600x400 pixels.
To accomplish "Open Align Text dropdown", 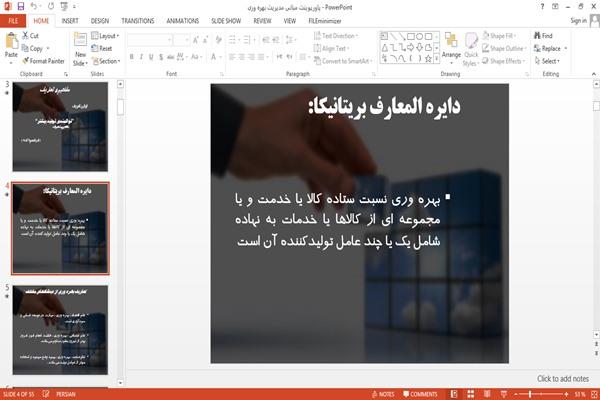I will point(331,48).
